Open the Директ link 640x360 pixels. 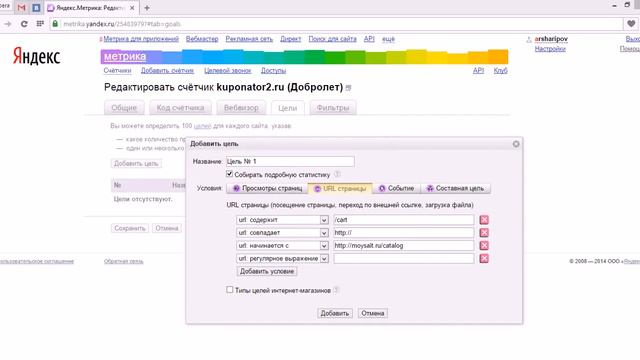290,39
